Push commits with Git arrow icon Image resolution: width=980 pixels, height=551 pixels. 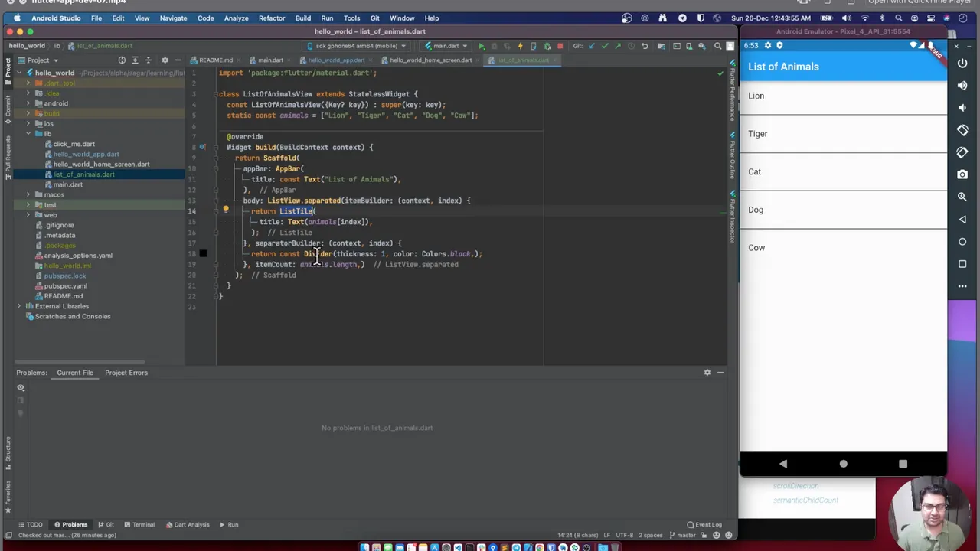point(618,46)
